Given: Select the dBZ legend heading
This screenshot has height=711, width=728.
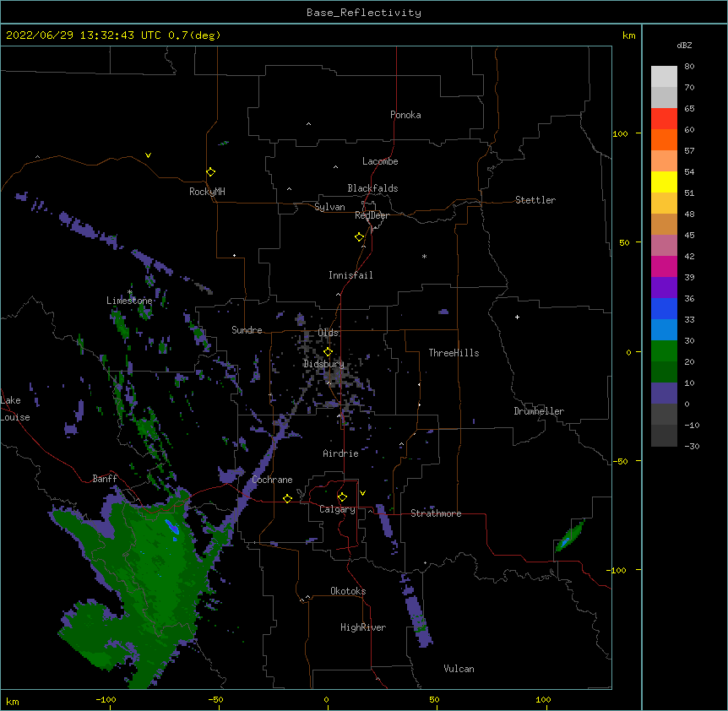Looking at the screenshot, I should click(x=684, y=45).
